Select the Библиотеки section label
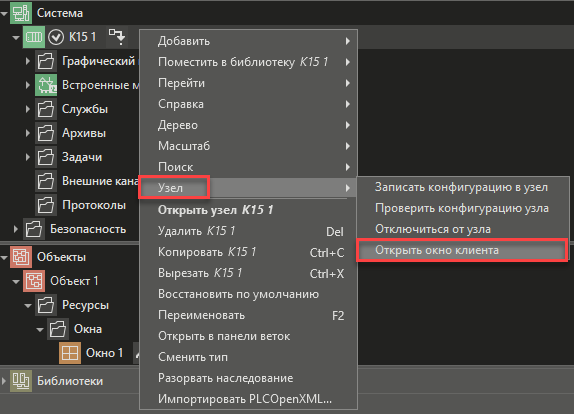 point(70,381)
